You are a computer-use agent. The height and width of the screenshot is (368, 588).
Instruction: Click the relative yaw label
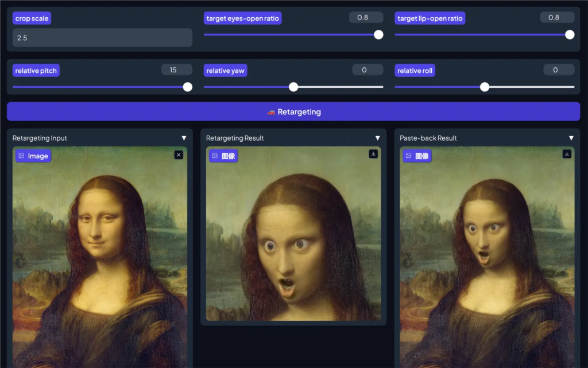[x=225, y=71]
